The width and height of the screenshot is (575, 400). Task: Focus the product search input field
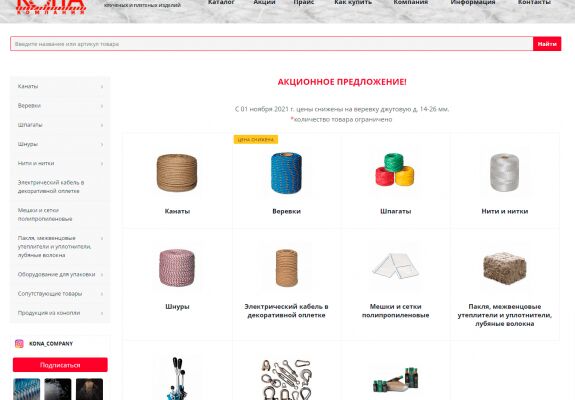pyautogui.click(x=272, y=44)
